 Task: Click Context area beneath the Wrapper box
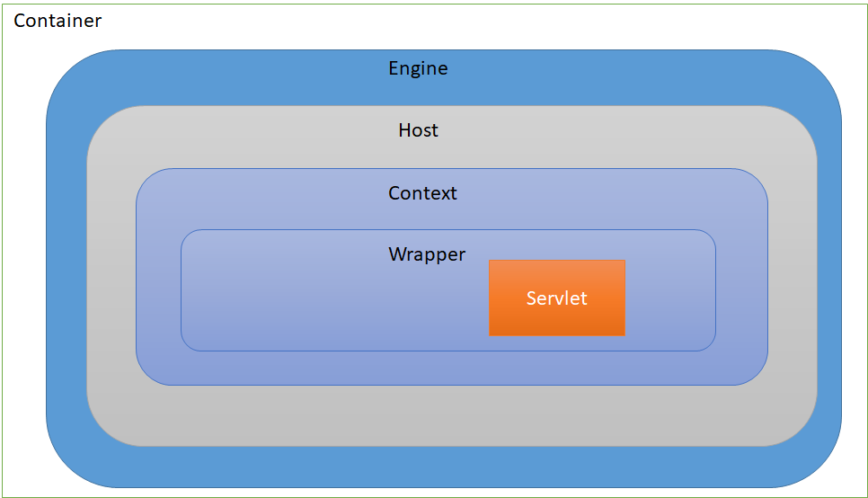click(x=452, y=368)
